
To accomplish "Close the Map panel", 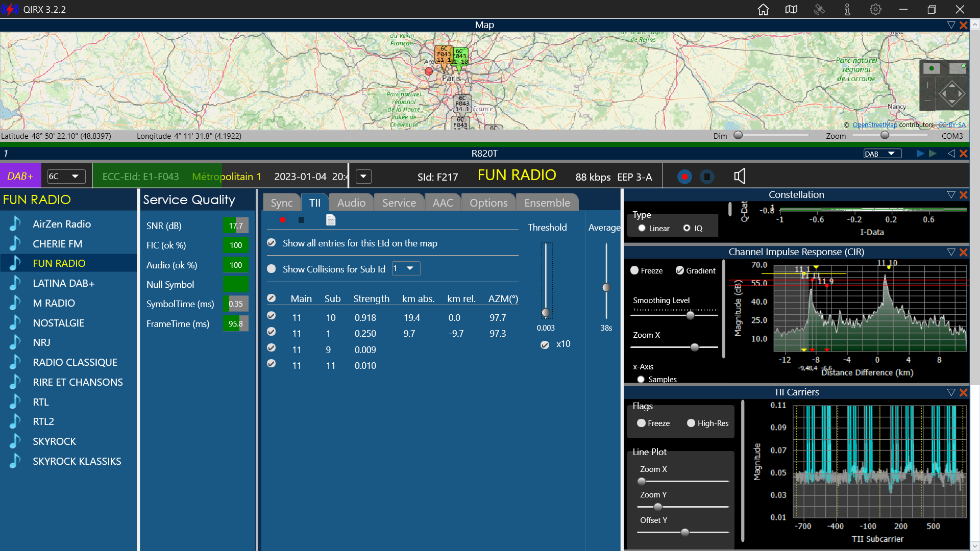I will tap(964, 25).
